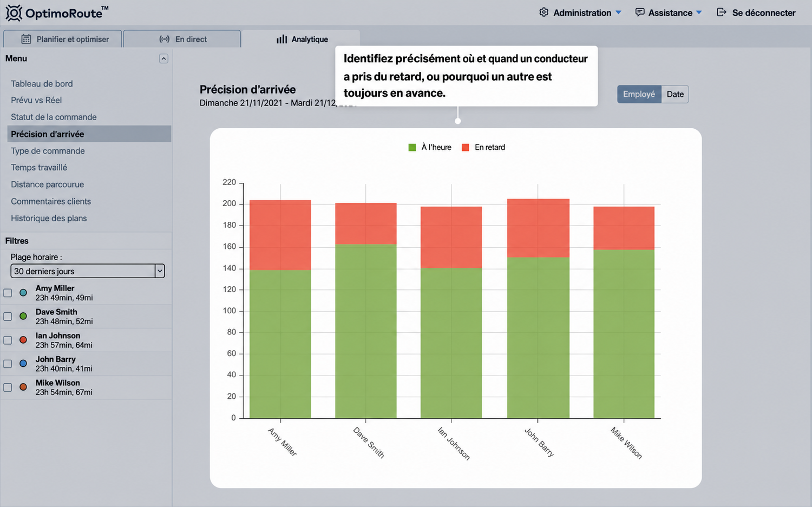
Task: Enable the Ian Johnson driver checkbox
Action: (8, 340)
